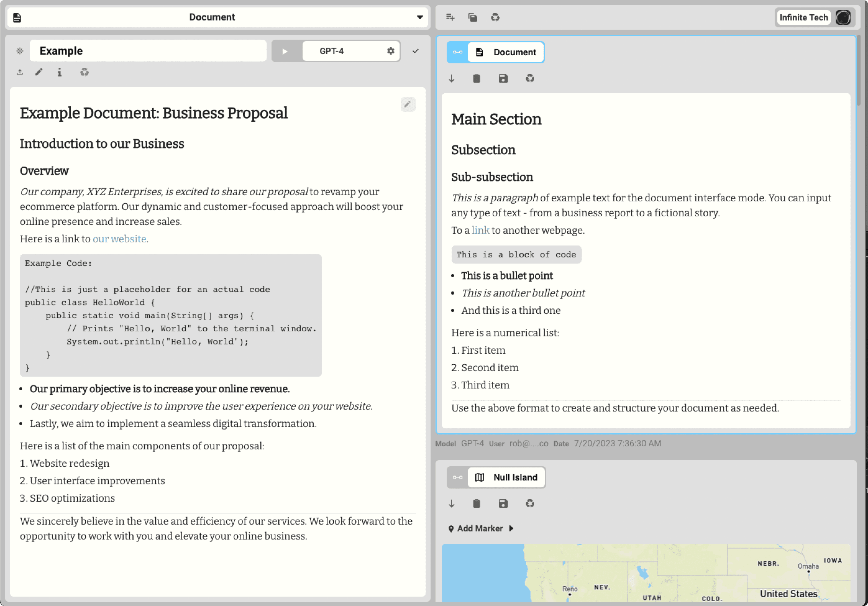The width and height of the screenshot is (868, 606).
Task: Click the map pin icon by Add Marker
Action: (x=451, y=529)
